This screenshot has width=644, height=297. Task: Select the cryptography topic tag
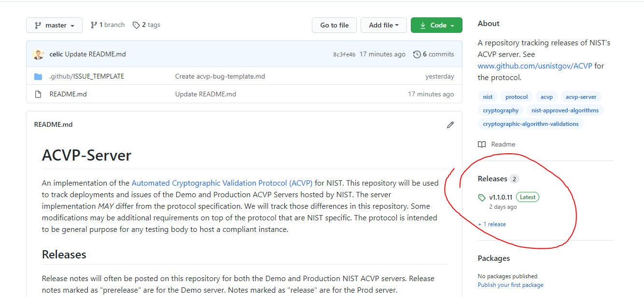[x=501, y=110]
